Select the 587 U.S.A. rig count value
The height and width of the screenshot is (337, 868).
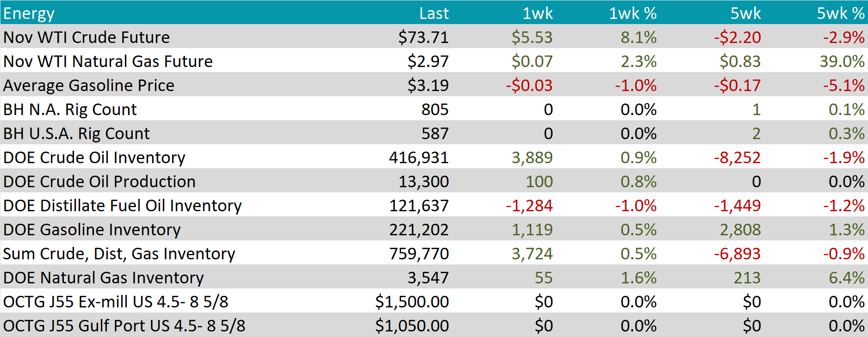[x=435, y=133]
